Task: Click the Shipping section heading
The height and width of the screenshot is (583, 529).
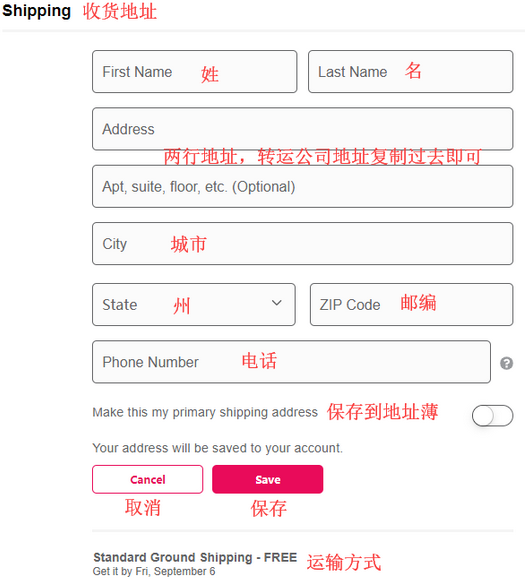Action: (36, 11)
